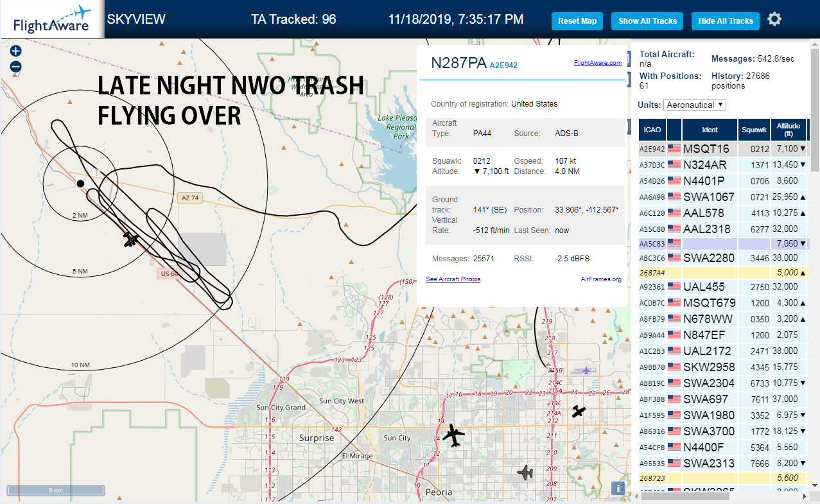Select the SWA1980 aircraft row
Viewport: 820px width, 504px height.
pyautogui.click(x=723, y=415)
